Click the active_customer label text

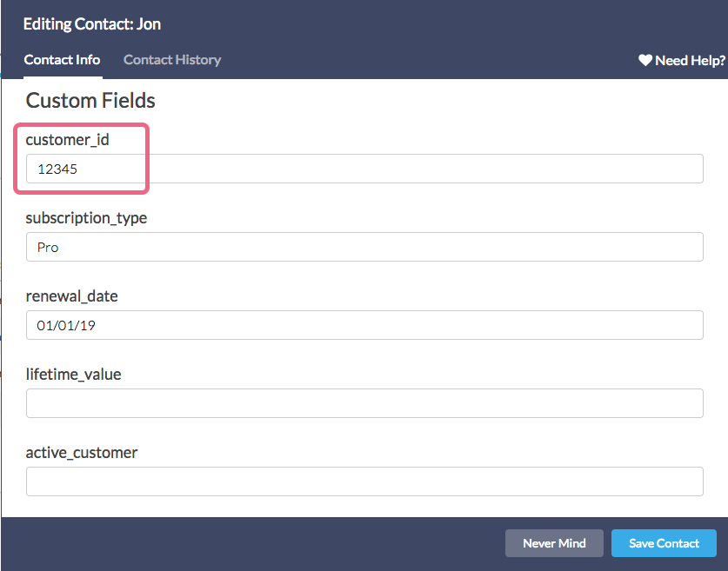(82, 452)
